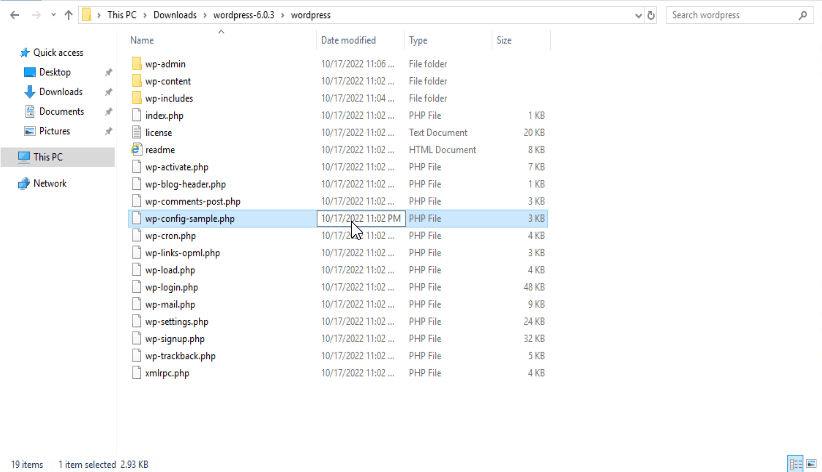Viewport: 822px width, 472px height.
Task: Open Downloads in the navigation pane
Action: [61, 91]
